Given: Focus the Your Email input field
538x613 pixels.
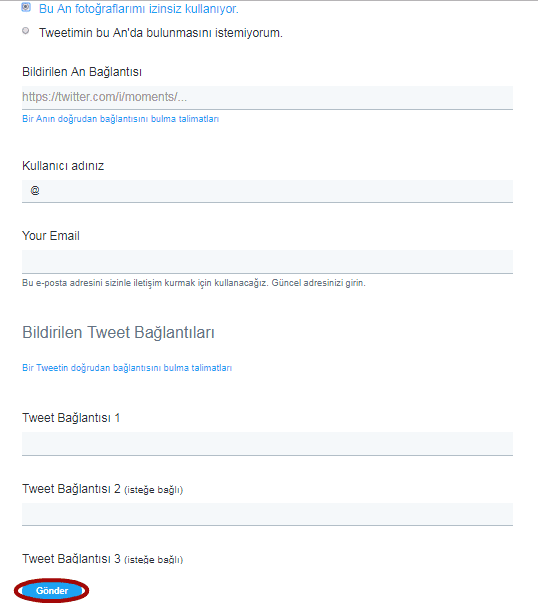Looking at the screenshot, I should tap(267, 262).
